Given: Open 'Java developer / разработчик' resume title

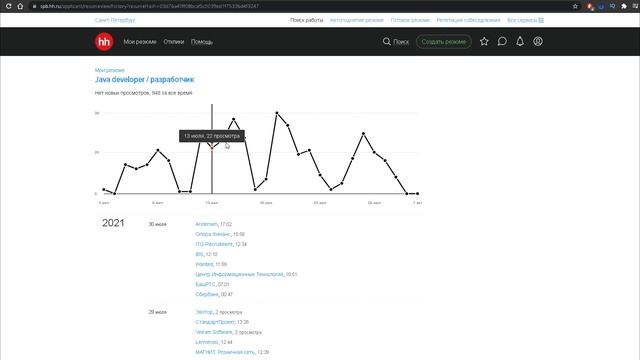Looking at the screenshot, I should (x=144, y=80).
